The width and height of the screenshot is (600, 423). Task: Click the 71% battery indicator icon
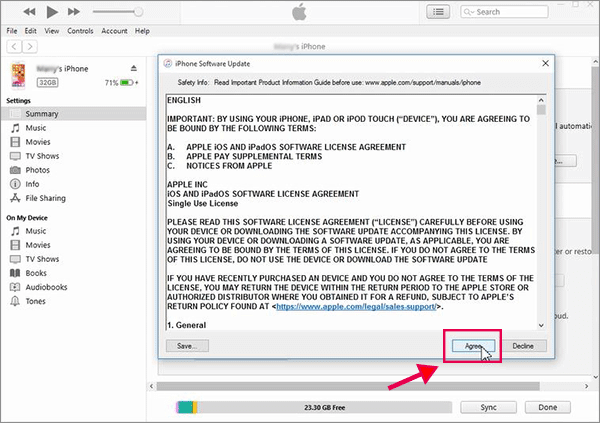tap(127, 82)
